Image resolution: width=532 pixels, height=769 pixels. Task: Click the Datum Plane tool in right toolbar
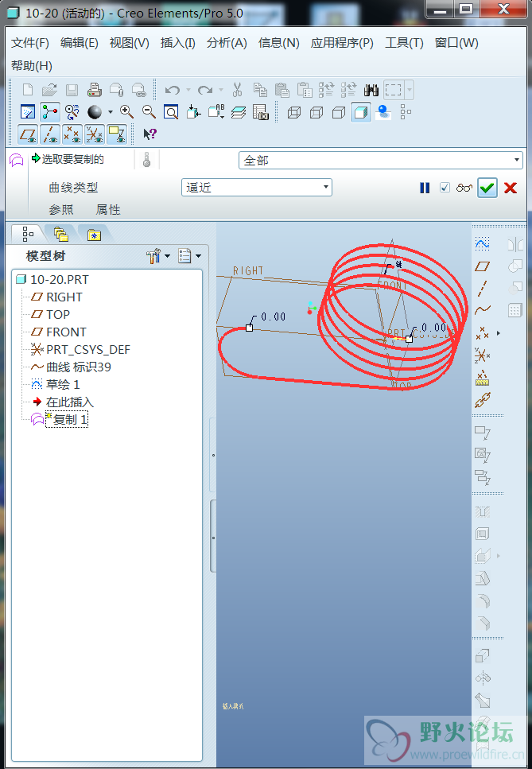pos(483,266)
